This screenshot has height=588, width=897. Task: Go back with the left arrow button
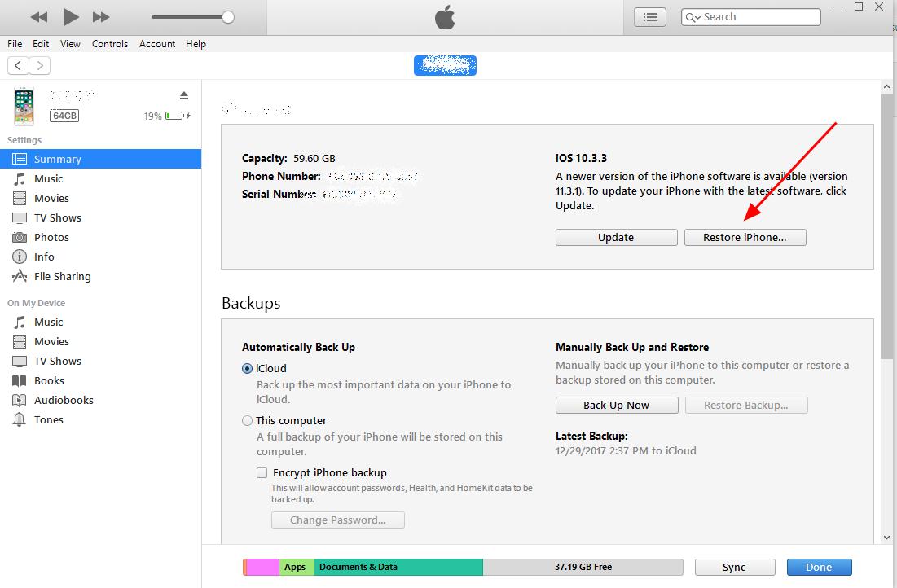pyautogui.click(x=18, y=66)
